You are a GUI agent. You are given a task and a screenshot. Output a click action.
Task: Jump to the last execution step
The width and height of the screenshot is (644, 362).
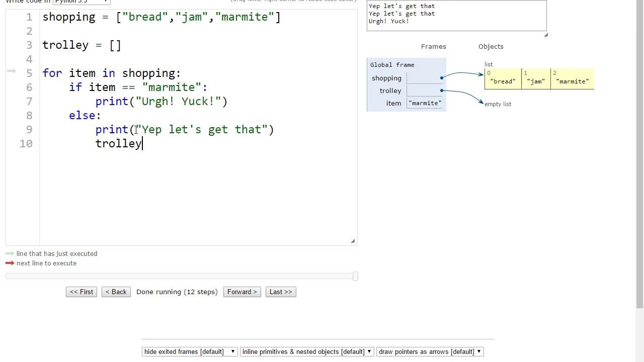tap(281, 292)
